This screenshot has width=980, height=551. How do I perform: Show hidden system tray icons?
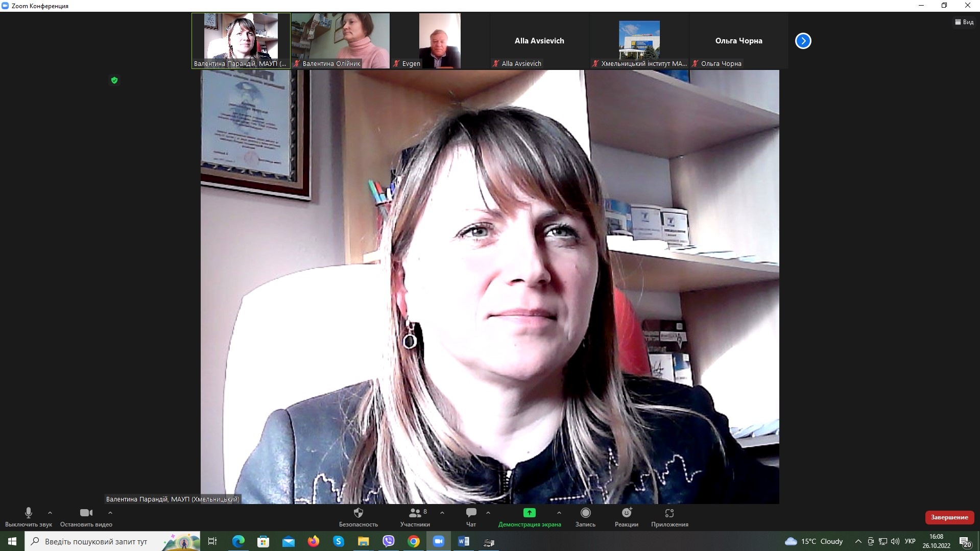click(858, 541)
